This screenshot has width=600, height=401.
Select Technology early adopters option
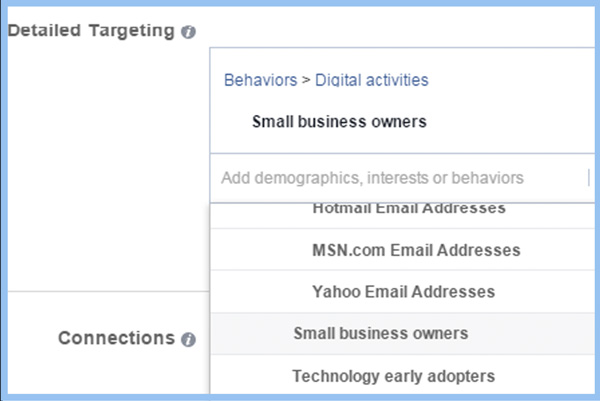(x=393, y=376)
